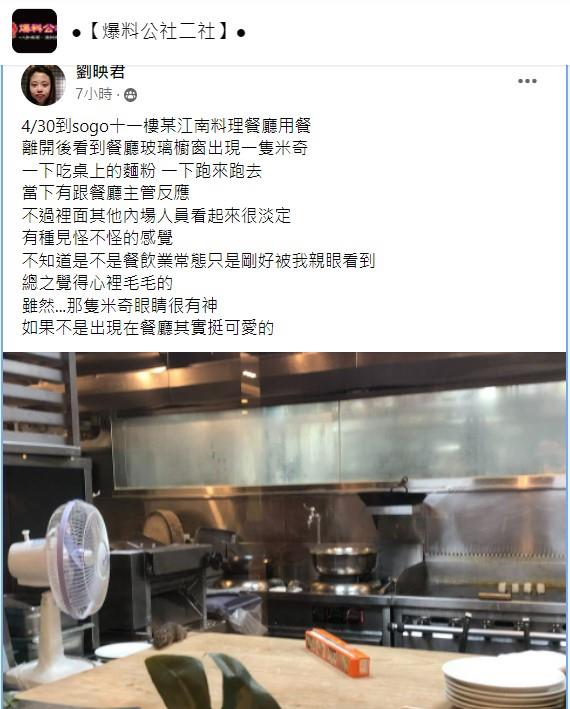
Task: Click the line 總之覺得心裡毛毛的
Action: click(x=97, y=283)
